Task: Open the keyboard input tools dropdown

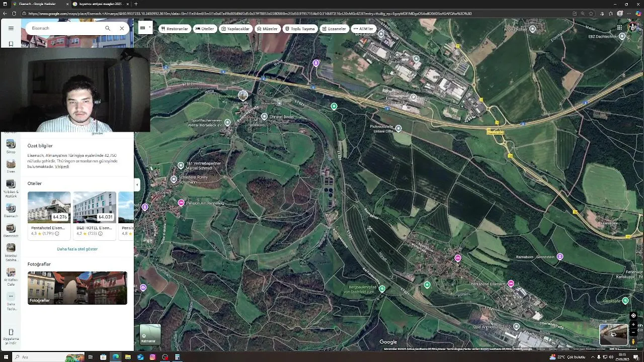Action: [144, 28]
